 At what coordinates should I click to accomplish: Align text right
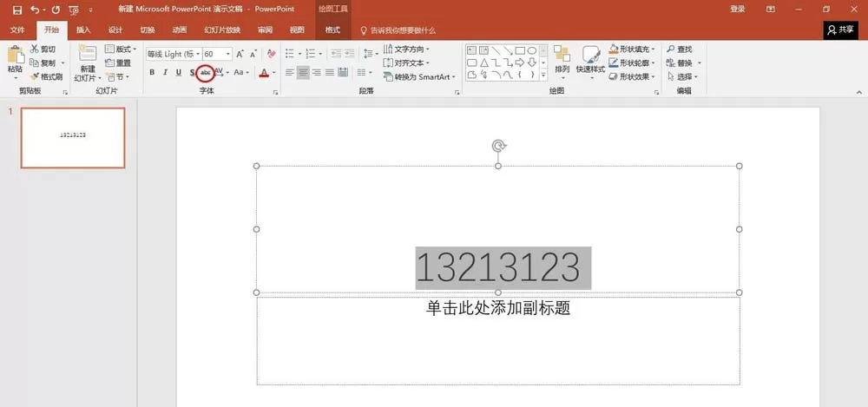(317, 73)
